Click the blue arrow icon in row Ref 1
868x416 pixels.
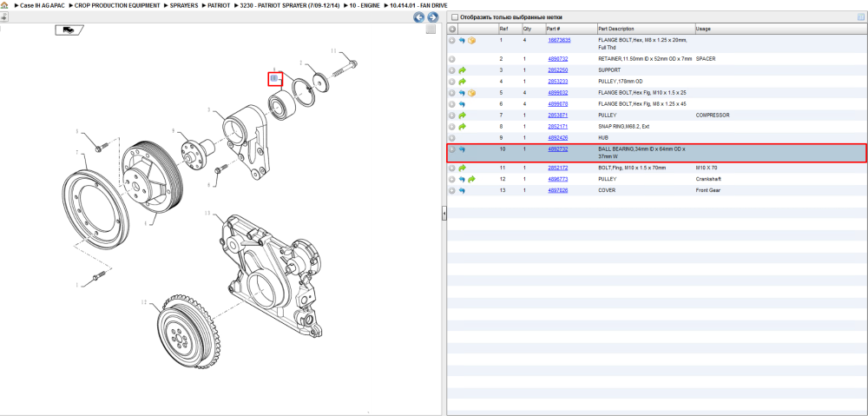[x=462, y=41]
